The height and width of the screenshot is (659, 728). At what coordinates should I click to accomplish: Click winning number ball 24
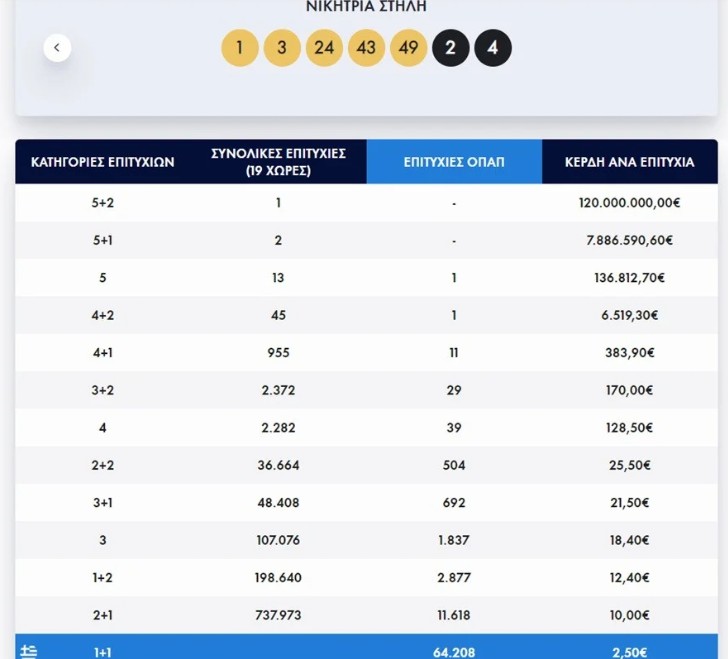[324, 47]
